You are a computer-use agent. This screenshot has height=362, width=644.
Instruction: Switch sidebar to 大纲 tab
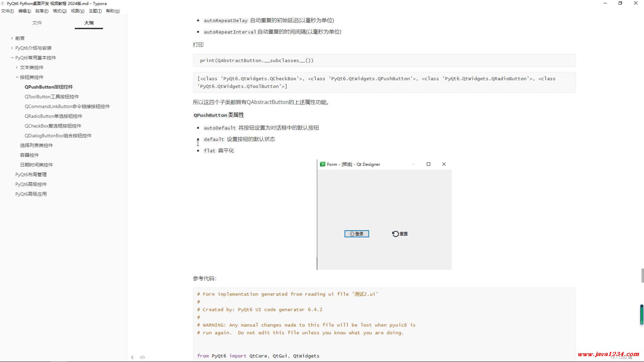point(89,23)
